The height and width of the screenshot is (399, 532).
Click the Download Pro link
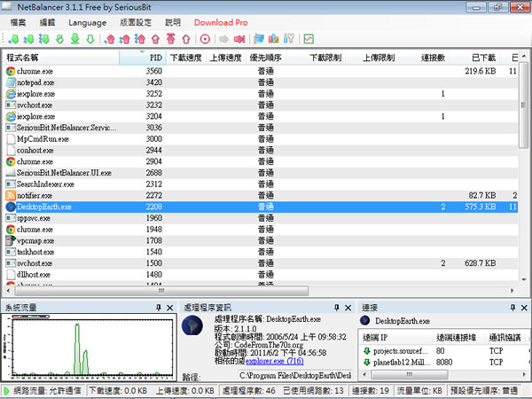221,21
